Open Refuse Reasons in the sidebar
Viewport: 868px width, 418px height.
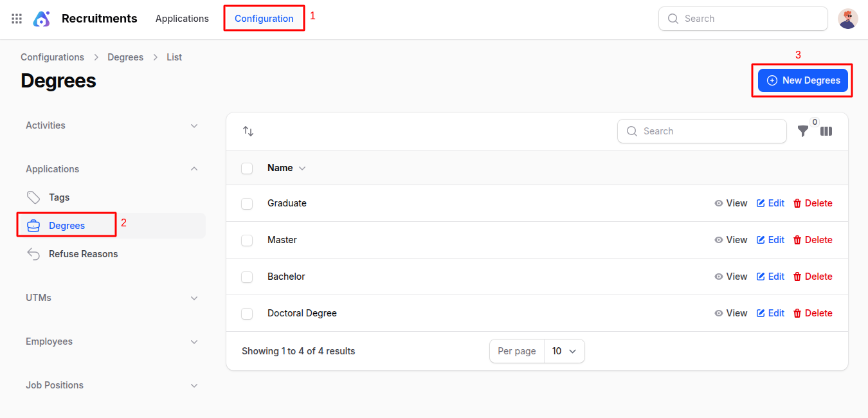(83, 254)
